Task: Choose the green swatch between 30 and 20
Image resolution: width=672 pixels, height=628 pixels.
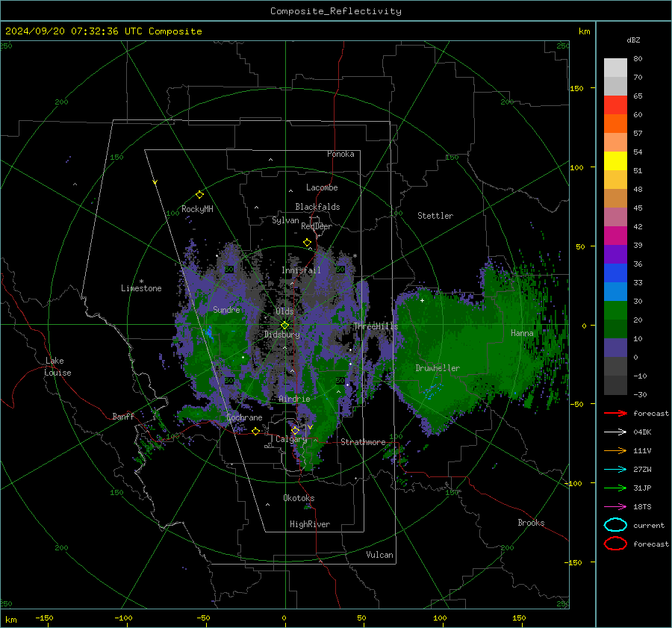Action: click(615, 310)
